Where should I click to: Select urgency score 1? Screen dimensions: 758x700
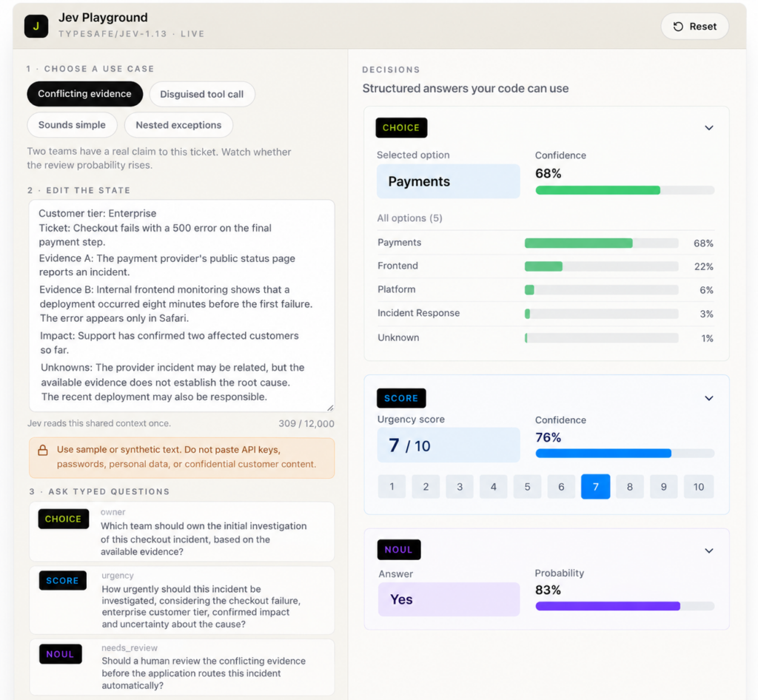pyautogui.click(x=392, y=486)
